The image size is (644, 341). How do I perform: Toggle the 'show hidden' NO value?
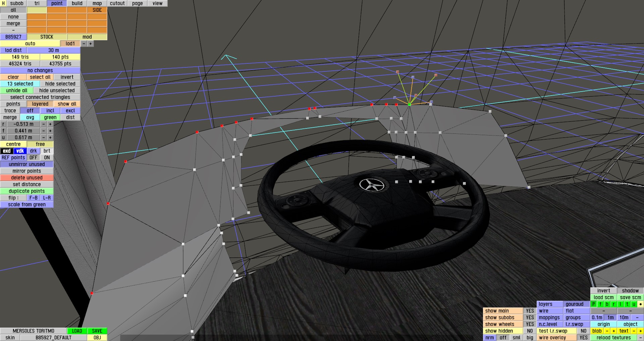pos(530,331)
